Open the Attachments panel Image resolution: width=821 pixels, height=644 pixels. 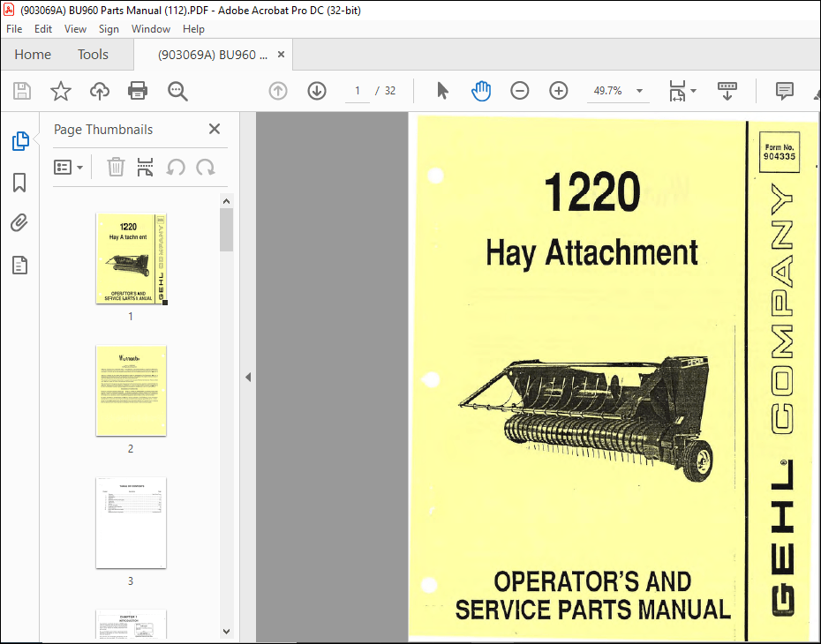pos(19,222)
